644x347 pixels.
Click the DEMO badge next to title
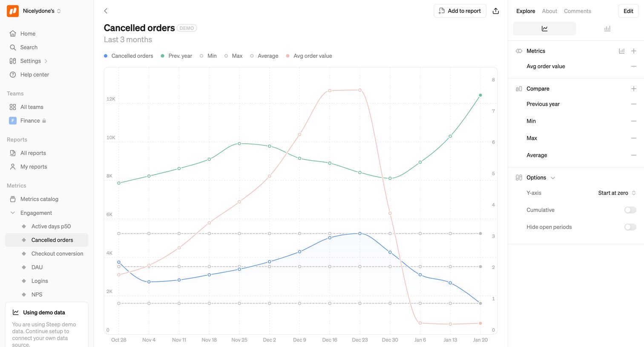click(x=187, y=28)
